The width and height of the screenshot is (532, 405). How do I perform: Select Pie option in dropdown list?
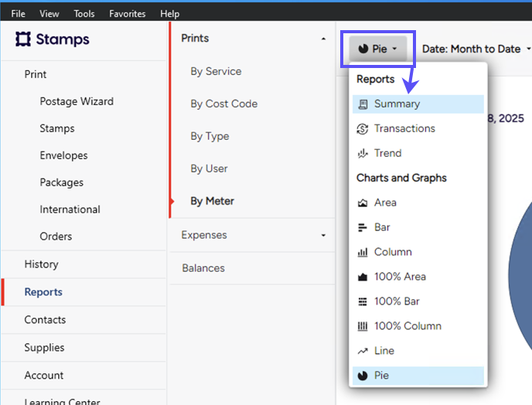coord(418,376)
